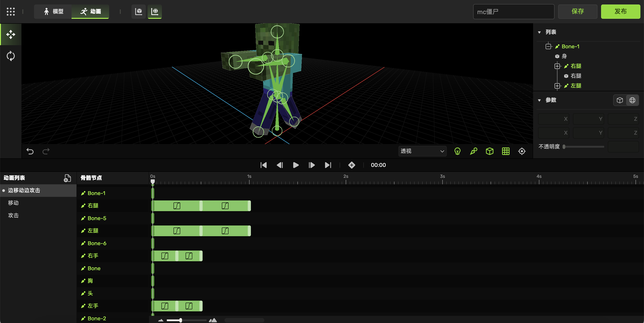Select the Bone-5 row in 骨骼节点

coord(112,218)
